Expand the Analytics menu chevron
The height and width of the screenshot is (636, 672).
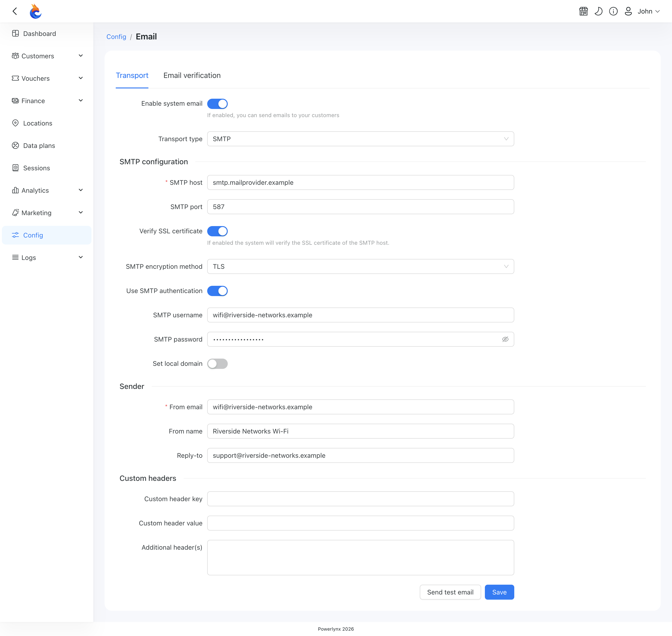(x=81, y=190)
